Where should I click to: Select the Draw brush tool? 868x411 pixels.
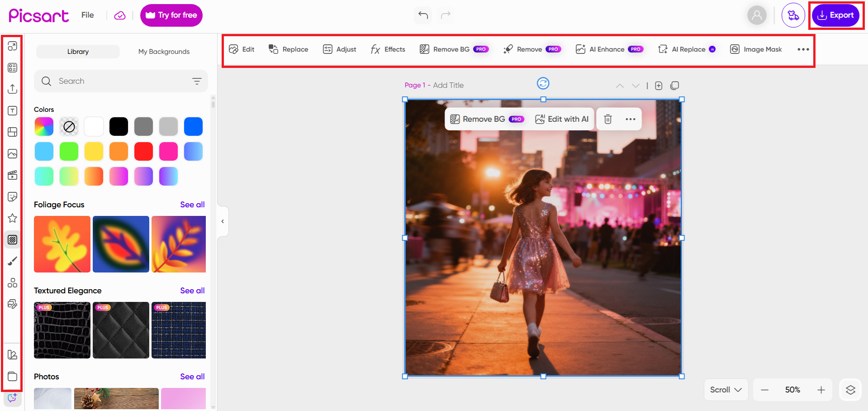[x=13, y=261]
